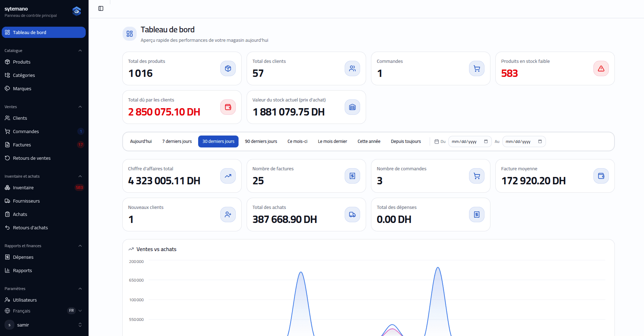Open Commandes in sidebar
The image size is (644, 336).
pyautogui.click(x=44, y=131)
